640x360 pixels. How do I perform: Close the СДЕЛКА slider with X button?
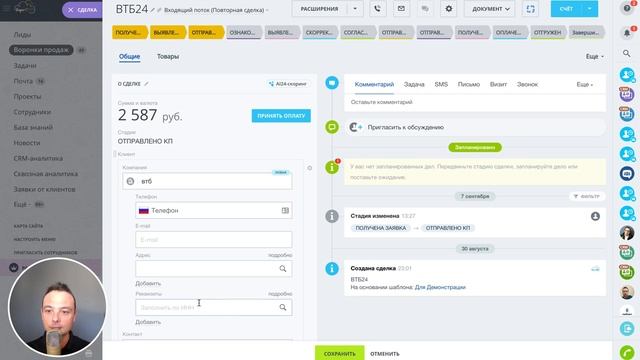coord(71,10)
